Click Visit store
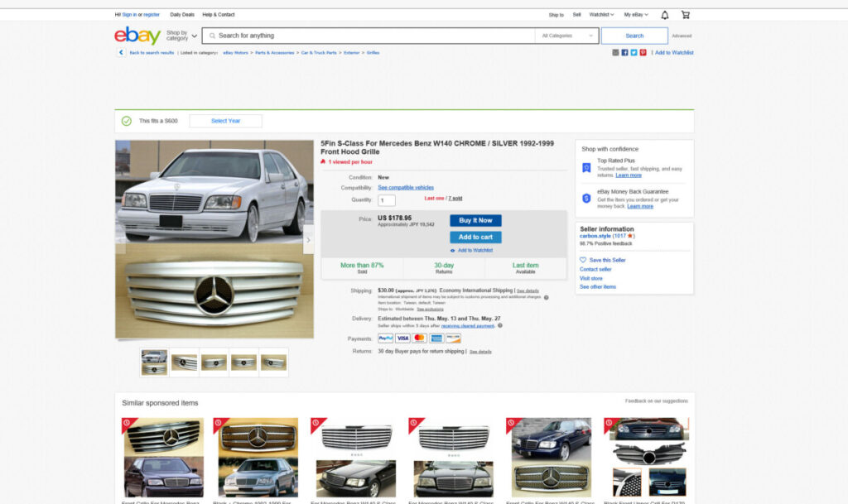Screen dimensions: 848x504 [591, 278]
